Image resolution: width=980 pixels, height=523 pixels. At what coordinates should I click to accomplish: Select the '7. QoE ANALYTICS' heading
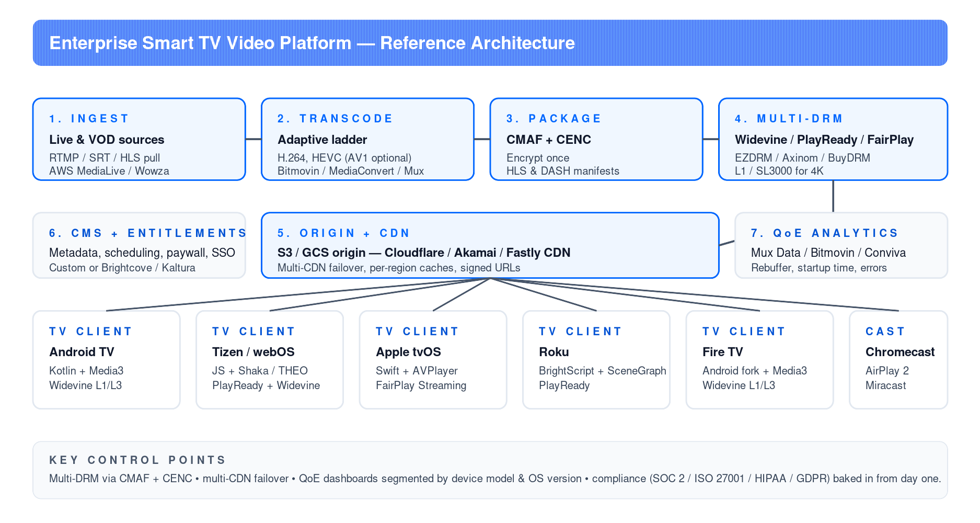pyautogui.click(x=825, y=233)
